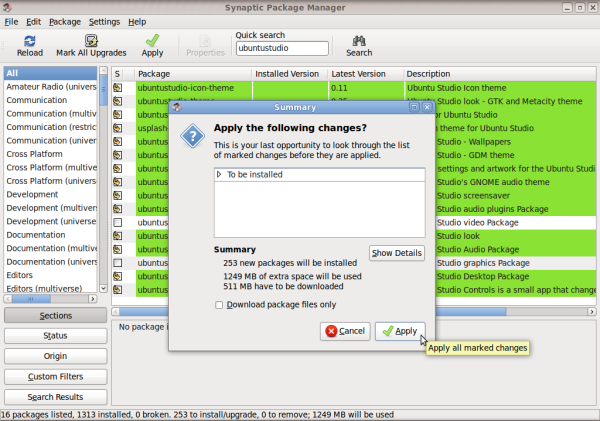Click status icon in Studio Desktop Package row
600x421 pixels.
click(x=117, y=276)
